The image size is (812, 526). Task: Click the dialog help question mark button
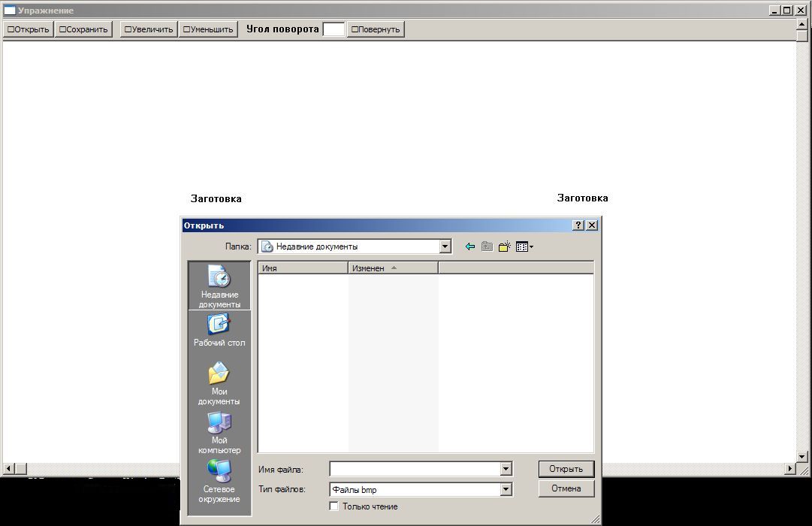click(x=578, y=225)
